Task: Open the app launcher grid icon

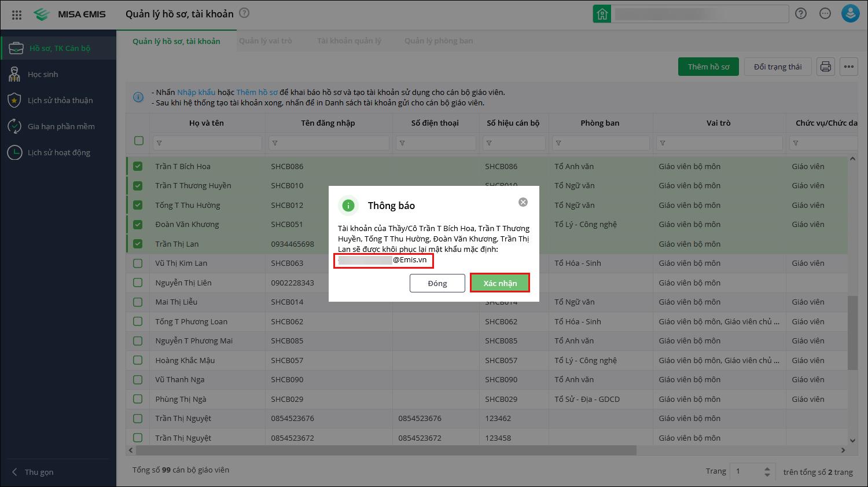Action: pos(17,14)
